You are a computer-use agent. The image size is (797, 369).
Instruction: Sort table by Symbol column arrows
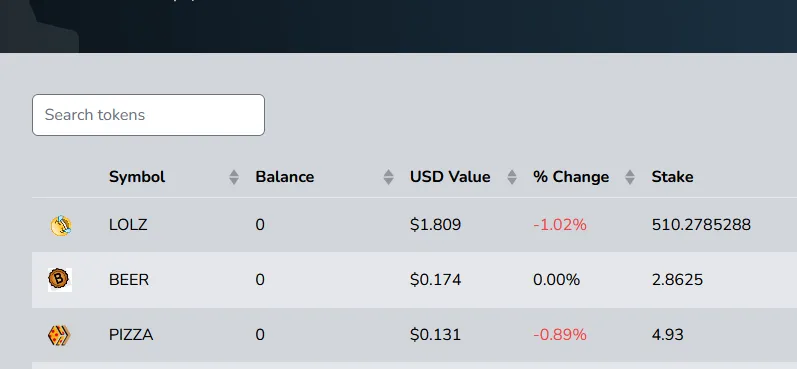(234, 177)
